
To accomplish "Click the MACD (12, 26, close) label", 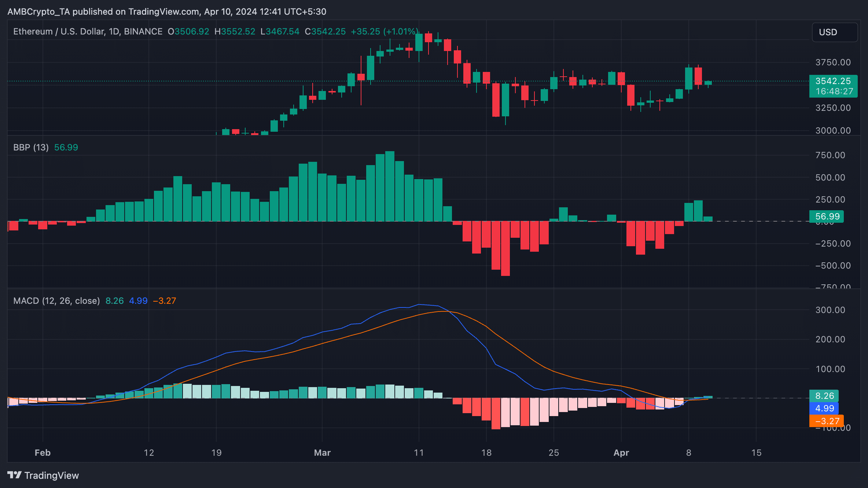I will click(x=56, y=301).
